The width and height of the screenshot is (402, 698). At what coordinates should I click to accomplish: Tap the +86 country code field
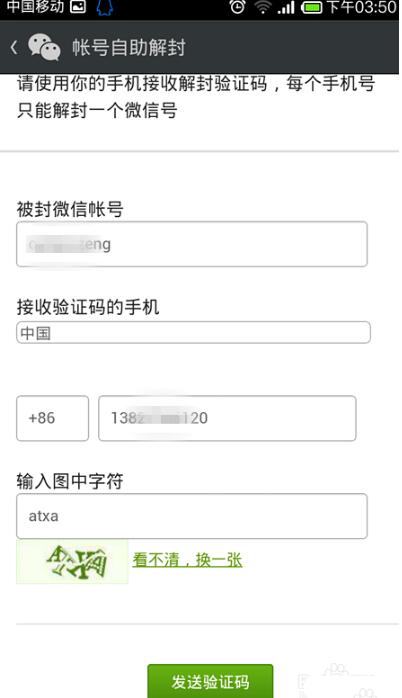pyautogui.click(x=53, y=418)
